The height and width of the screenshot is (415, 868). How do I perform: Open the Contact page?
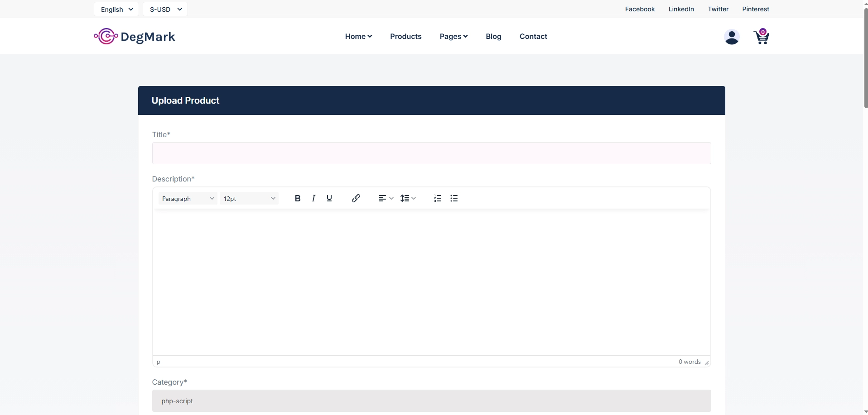pyautogui.click(x=533, y=36)
